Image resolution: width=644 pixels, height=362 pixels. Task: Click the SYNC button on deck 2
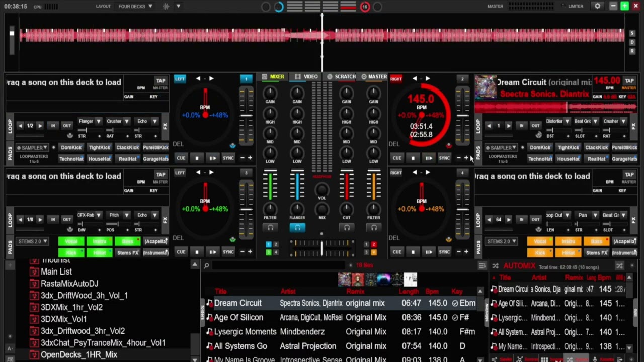(x=444, y=158)
